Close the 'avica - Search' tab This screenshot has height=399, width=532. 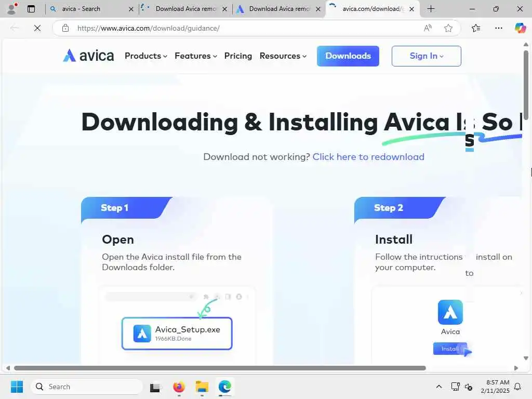coord(131,9)
